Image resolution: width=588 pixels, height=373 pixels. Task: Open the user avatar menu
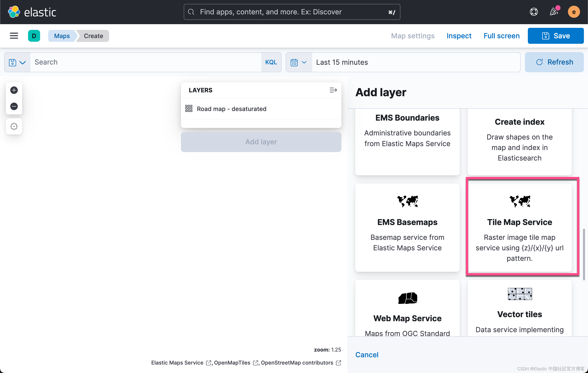574,12
